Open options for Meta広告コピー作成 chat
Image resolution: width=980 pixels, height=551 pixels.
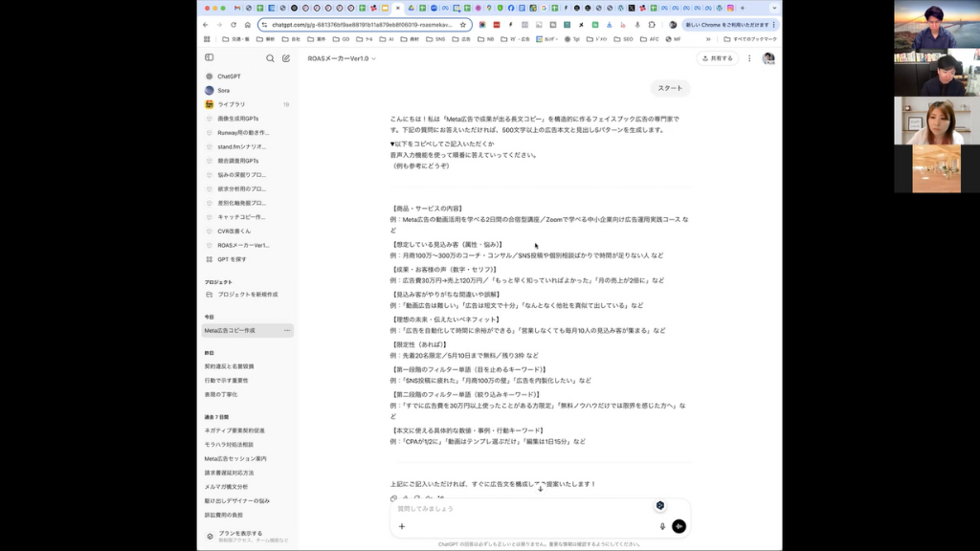[x=287, y=330]
